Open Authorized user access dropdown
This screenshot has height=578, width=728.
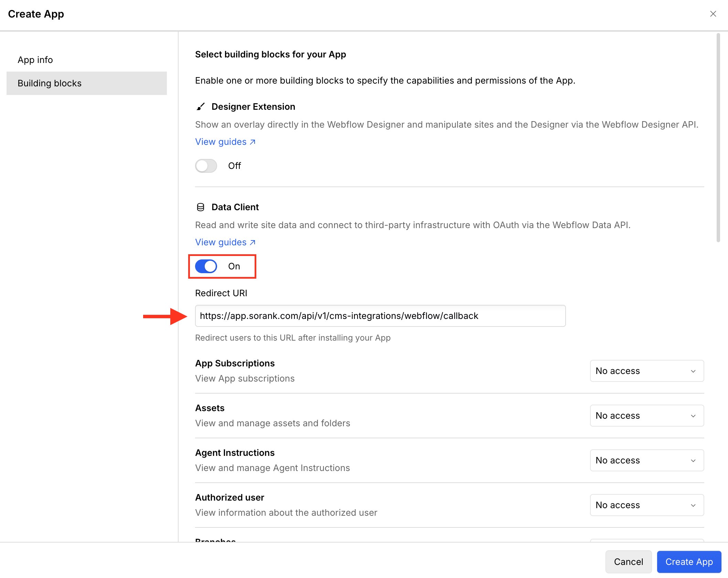point(647,505)
